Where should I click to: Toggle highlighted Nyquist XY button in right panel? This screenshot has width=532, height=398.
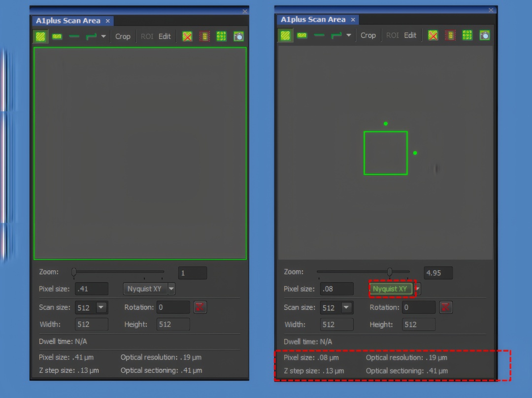coord(391,289)
